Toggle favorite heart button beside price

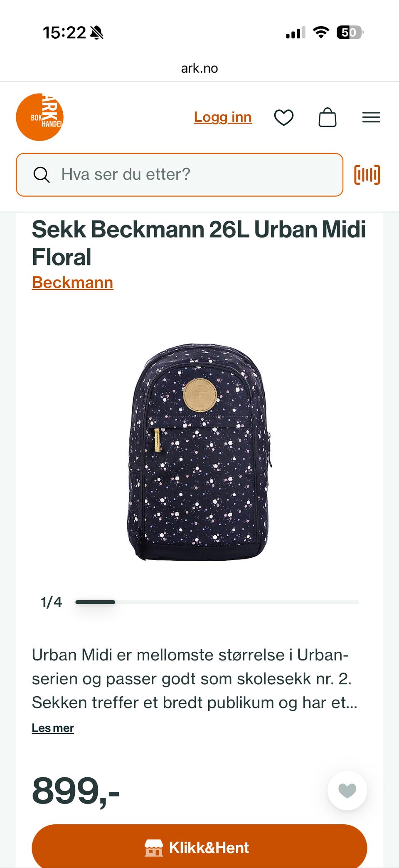click(347, 790)
